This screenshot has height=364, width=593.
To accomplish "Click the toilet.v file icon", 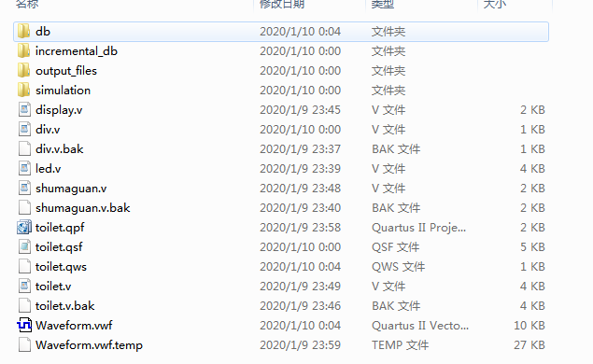I will pyautogui.click(x=24, y=287).
